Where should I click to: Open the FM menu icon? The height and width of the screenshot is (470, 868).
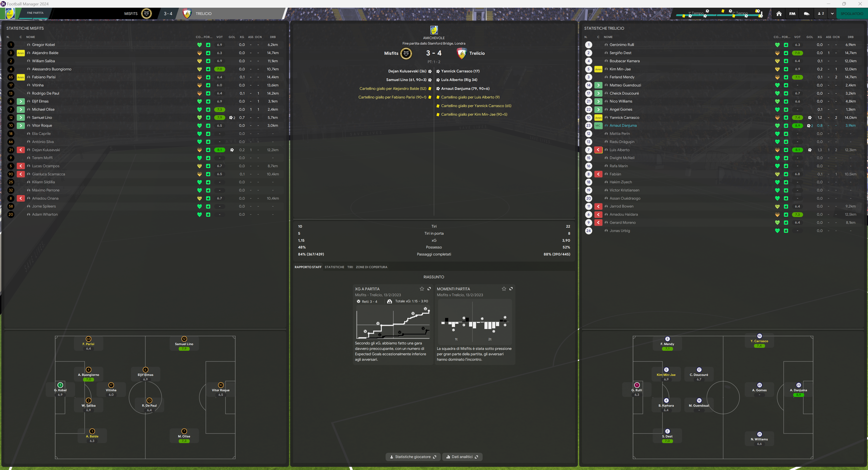pos(792,14)
